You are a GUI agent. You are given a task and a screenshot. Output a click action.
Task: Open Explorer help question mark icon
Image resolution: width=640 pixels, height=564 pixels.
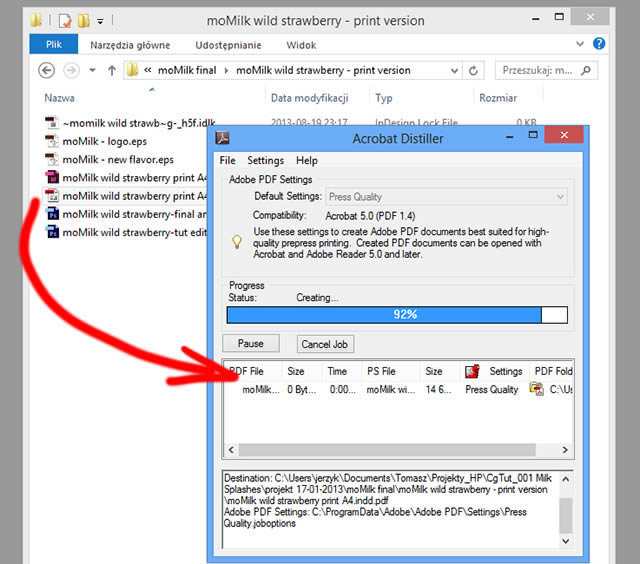[599, 43]
